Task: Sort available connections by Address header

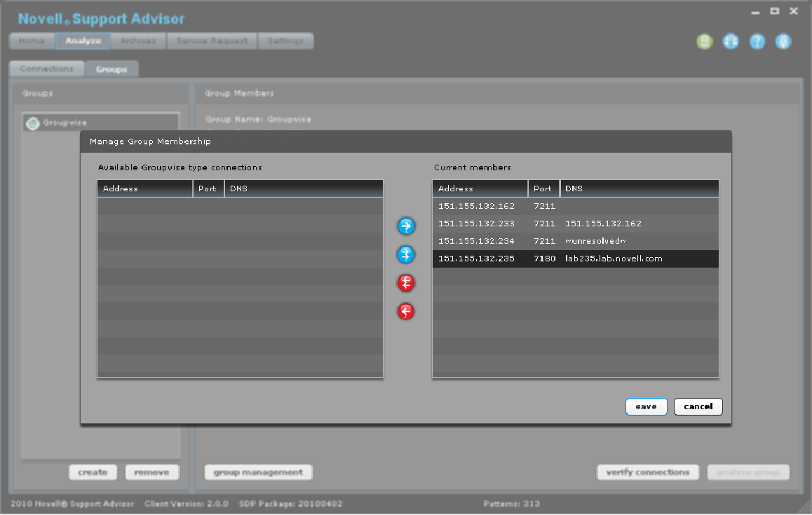Action: 145,189
